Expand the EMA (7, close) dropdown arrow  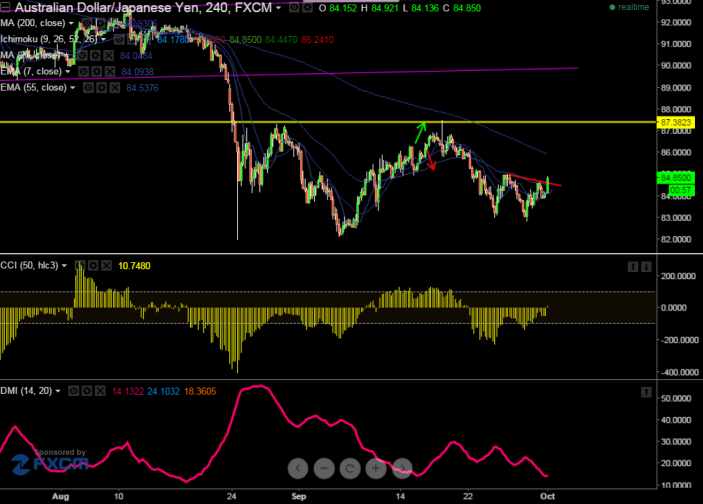[68, 72]
